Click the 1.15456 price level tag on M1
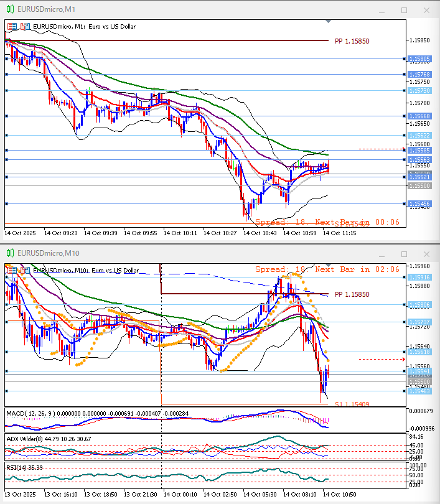Image resolution: width=440 pixels, height=504 pixels. (x=420, y=203)
